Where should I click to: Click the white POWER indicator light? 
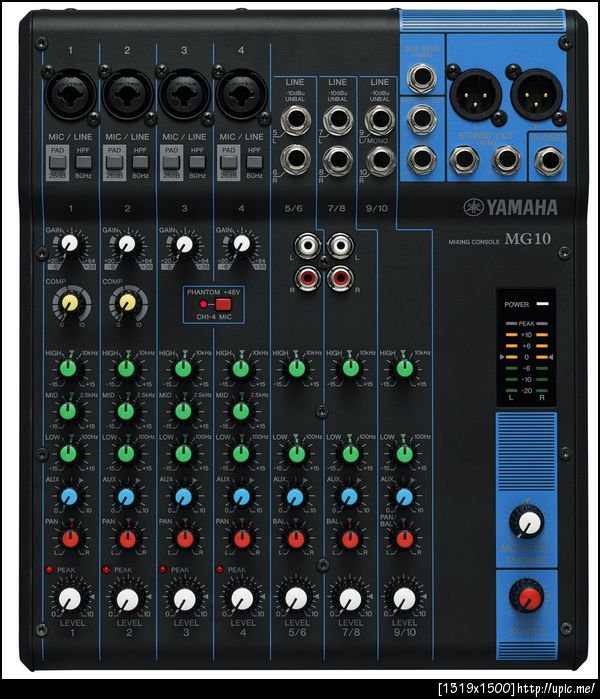point(542,304)
